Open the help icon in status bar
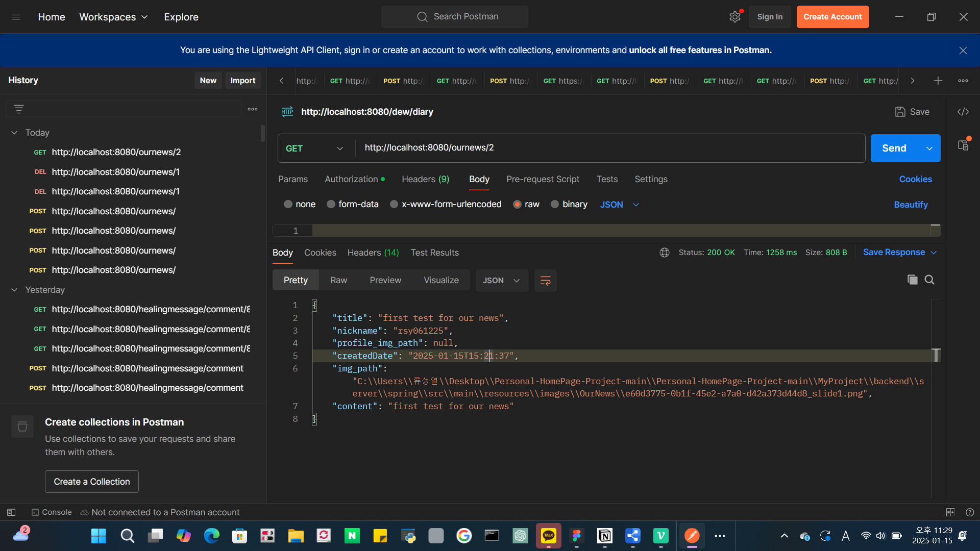Screen dimensions: 980x551 tap(970, 512)
